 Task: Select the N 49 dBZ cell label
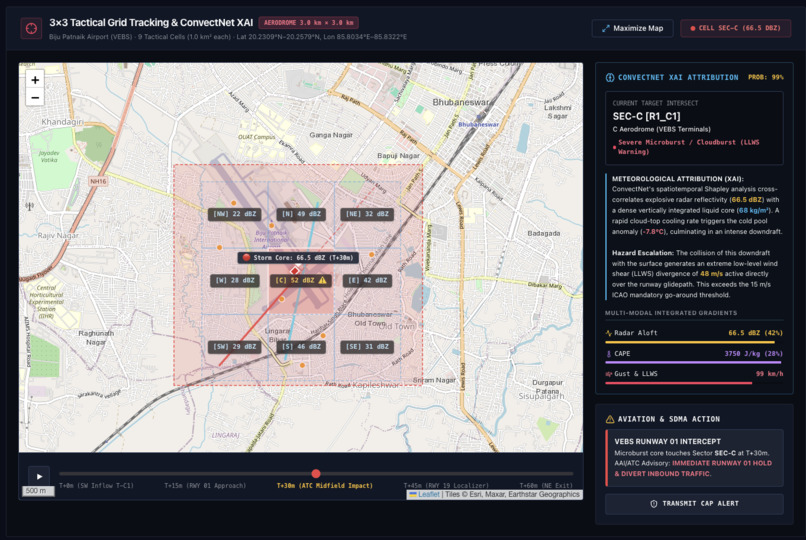pos(301,214)
